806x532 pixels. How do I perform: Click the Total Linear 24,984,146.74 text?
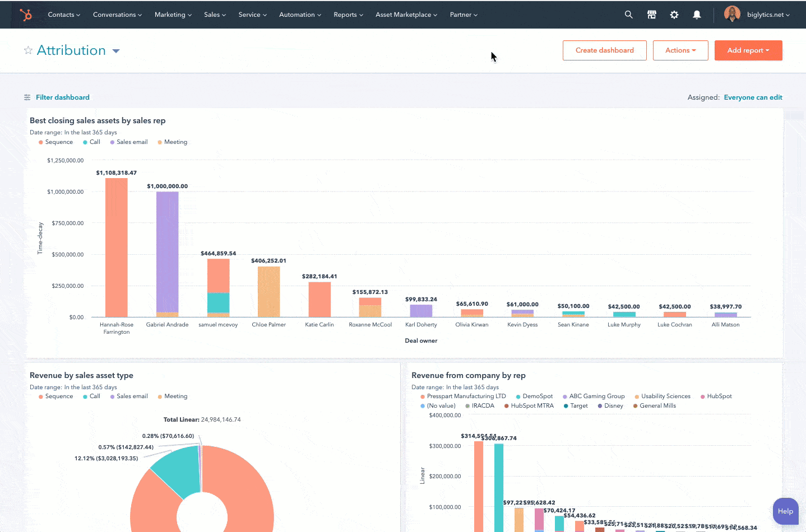point(202,419)
